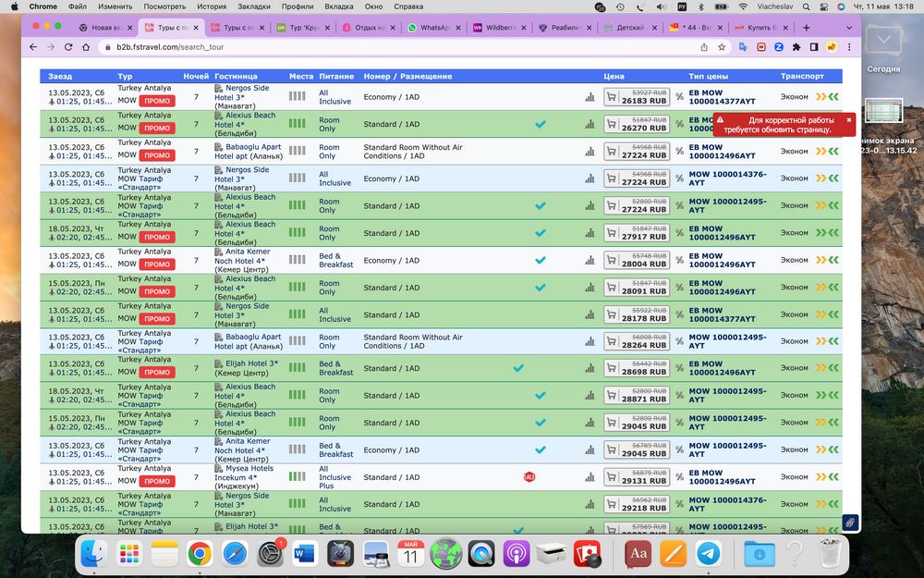Click the hotel icon beside Babaoglu Apart in the 28264 RUB row
Screen dimensions: 924x578
[219, 338]
